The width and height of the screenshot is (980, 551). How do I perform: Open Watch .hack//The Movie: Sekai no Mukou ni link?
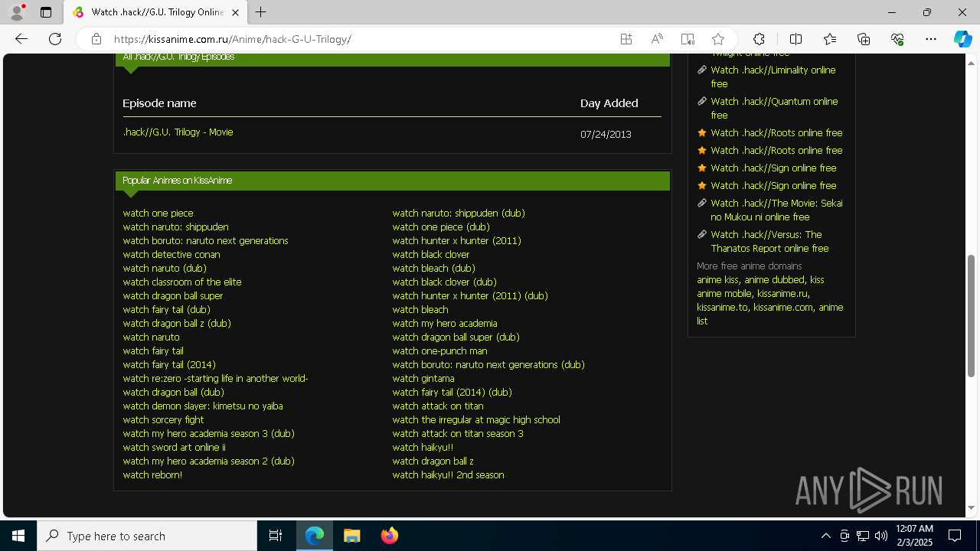(776, 210)
